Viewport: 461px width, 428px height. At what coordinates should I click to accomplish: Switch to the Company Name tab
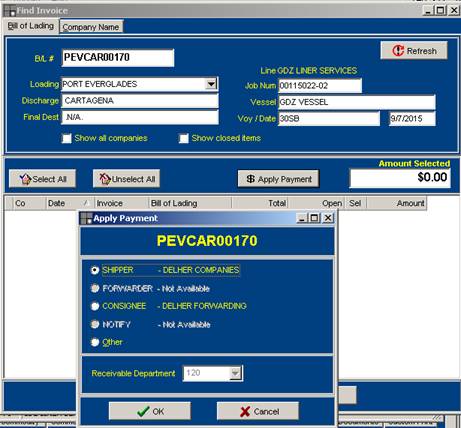[x=91, y=27]
